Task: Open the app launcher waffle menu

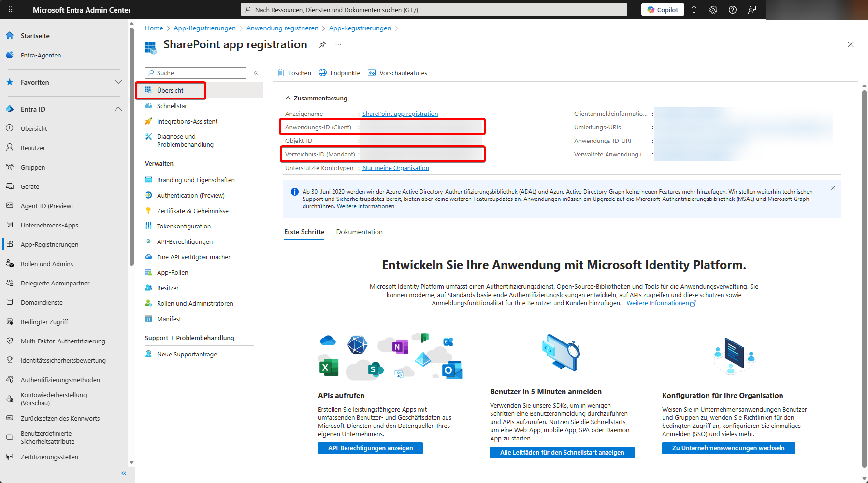Action: point(12,10)
